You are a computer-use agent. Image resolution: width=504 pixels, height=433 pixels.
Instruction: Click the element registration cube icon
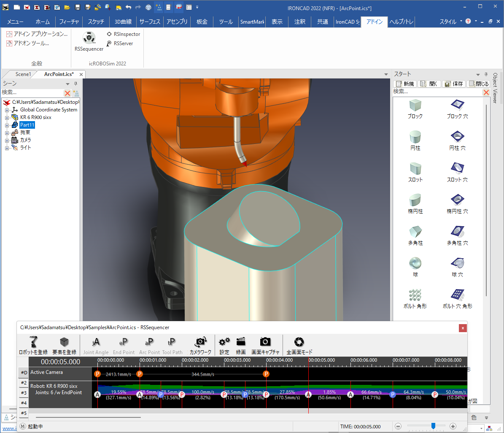pos(64,345)
